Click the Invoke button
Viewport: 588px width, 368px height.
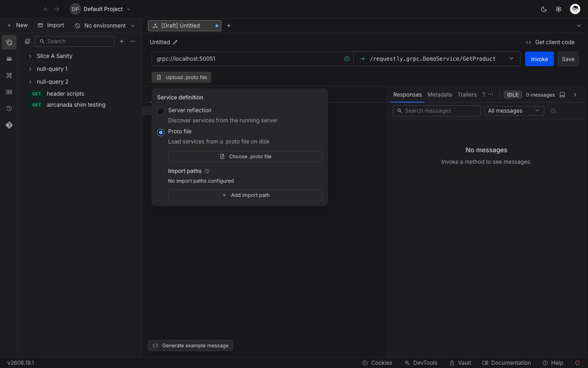coord(539,59)
